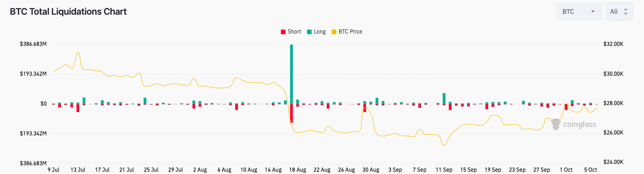This screenshot has width=644, height=174.
Task: Toggle the Long series in legend
Action: coord(317,32)
